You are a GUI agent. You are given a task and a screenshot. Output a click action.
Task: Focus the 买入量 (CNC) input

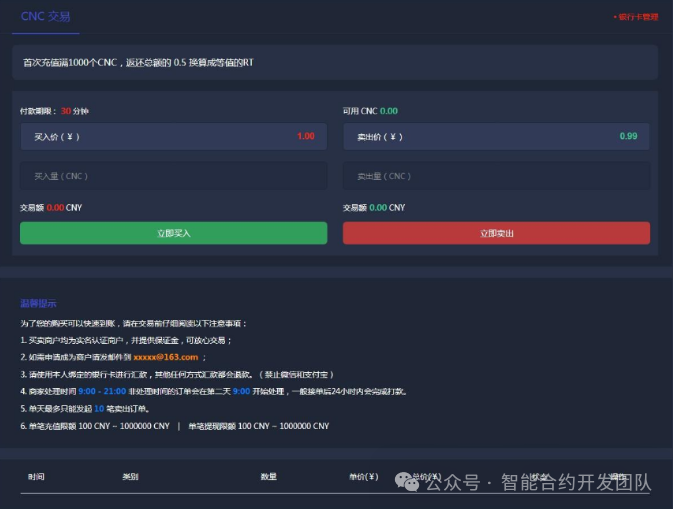(x=174, y=176)
